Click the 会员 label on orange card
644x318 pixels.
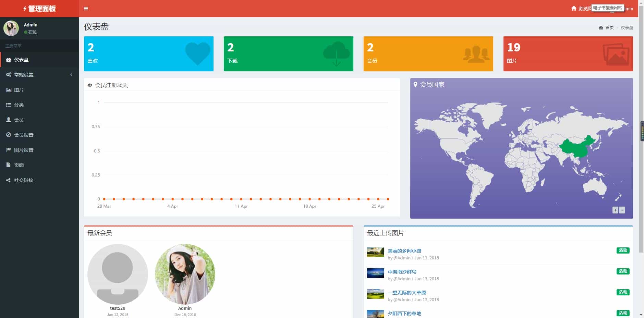372,61
